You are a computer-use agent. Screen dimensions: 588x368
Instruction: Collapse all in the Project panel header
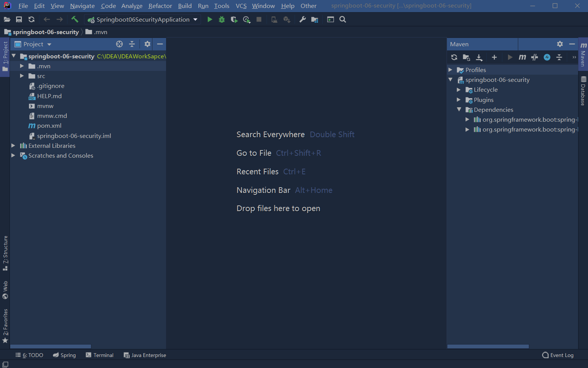pyautogui.click(x=132, y=44)
